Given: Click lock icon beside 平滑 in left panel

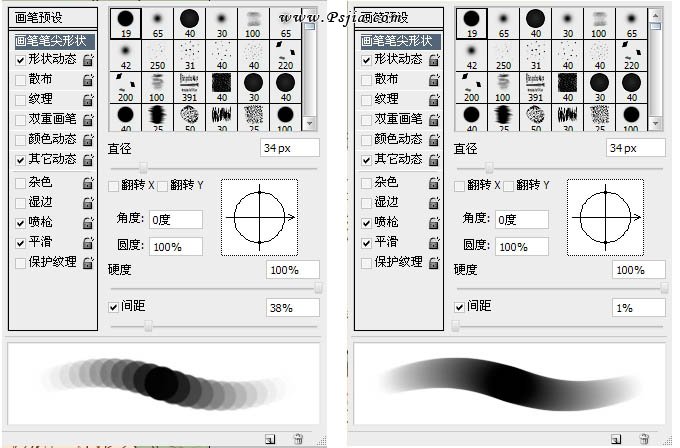Looking at the screenshot, I should tap(88, 243).
